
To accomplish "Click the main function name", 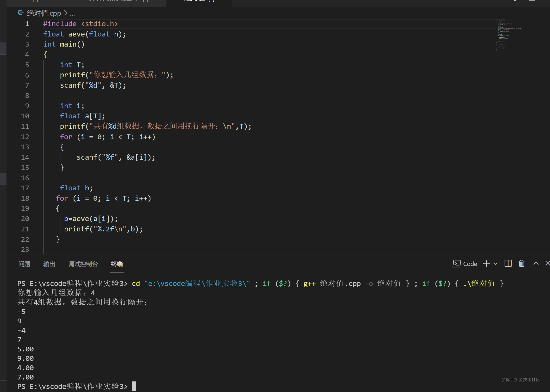I will pos(68,44).
